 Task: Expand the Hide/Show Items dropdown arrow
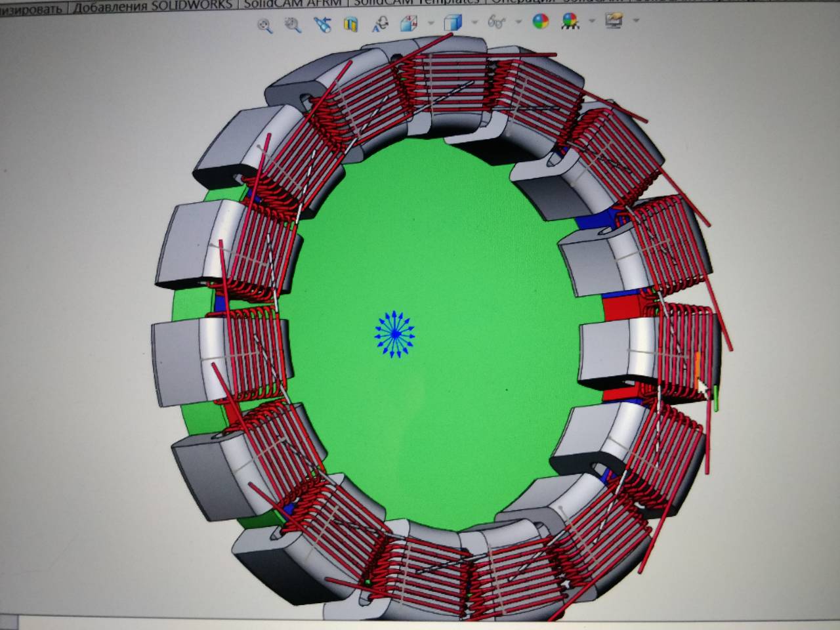click(518, 22)
